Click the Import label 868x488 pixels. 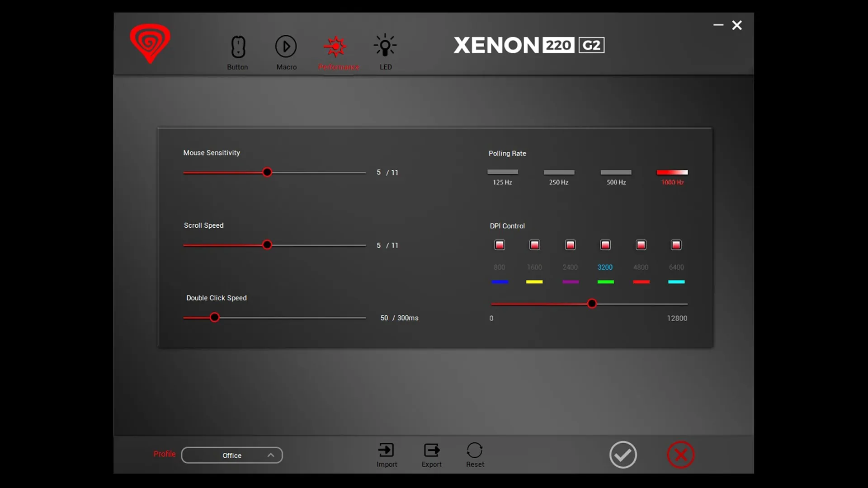tap(387, 465)
